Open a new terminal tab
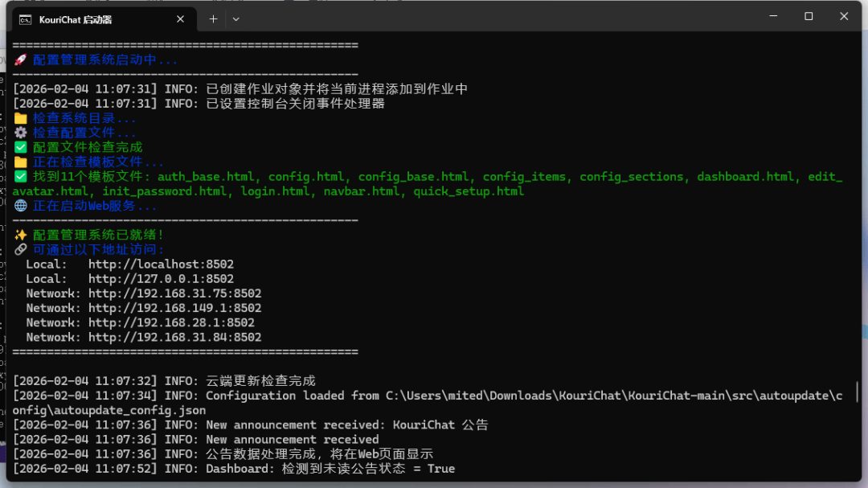868x488 pixels. tap(213, 19)
